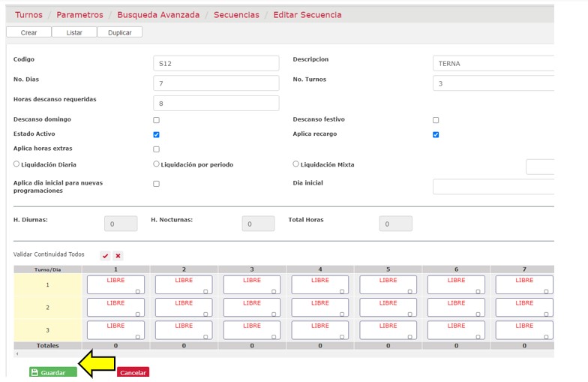Click the Totales row label
Screen dimensions: 588x382
48,345
